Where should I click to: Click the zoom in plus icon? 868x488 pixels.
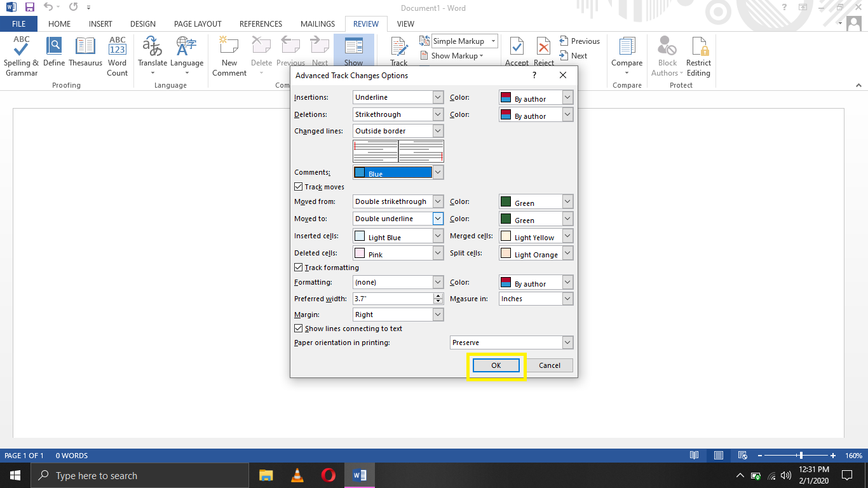833,456
